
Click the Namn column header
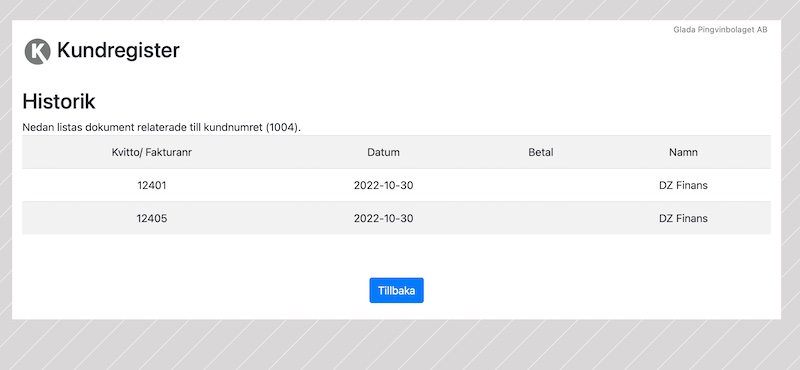point(683,152)
